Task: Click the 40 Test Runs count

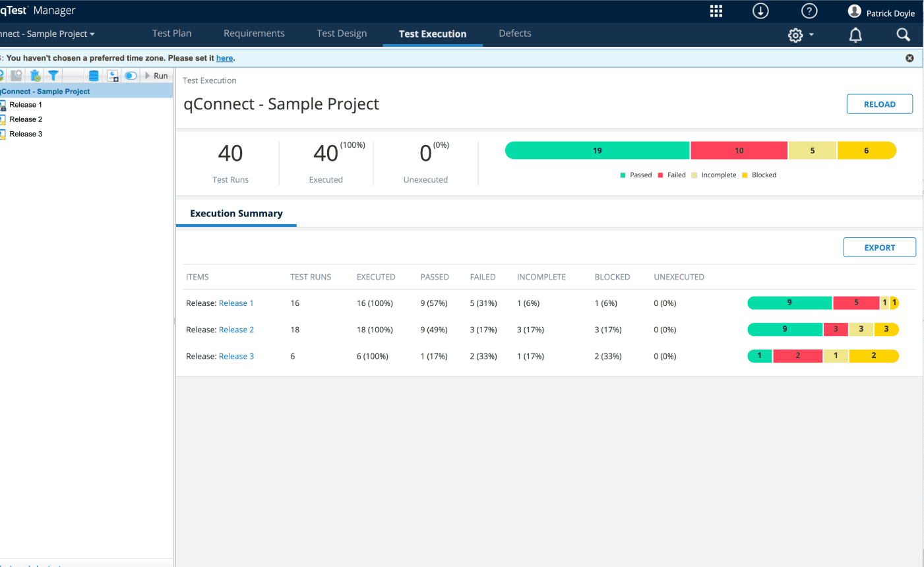Action: (230, 154)
